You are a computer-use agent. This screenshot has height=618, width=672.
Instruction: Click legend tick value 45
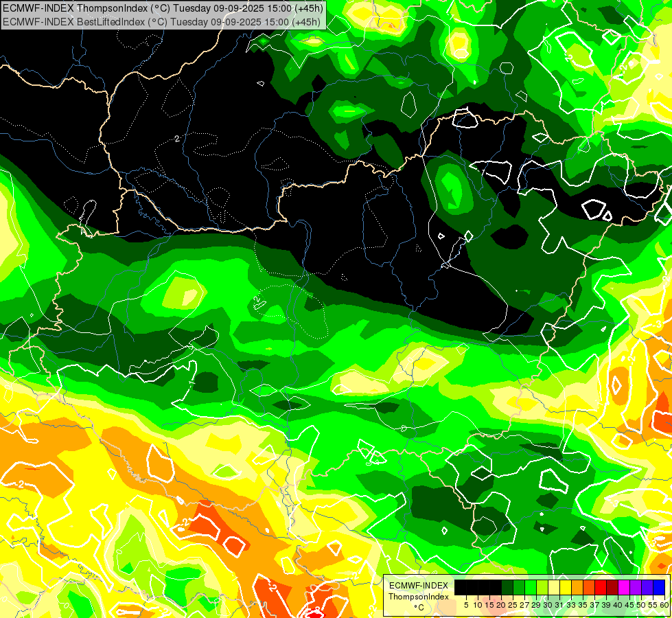pyautogui.click(x=629, y=605)
